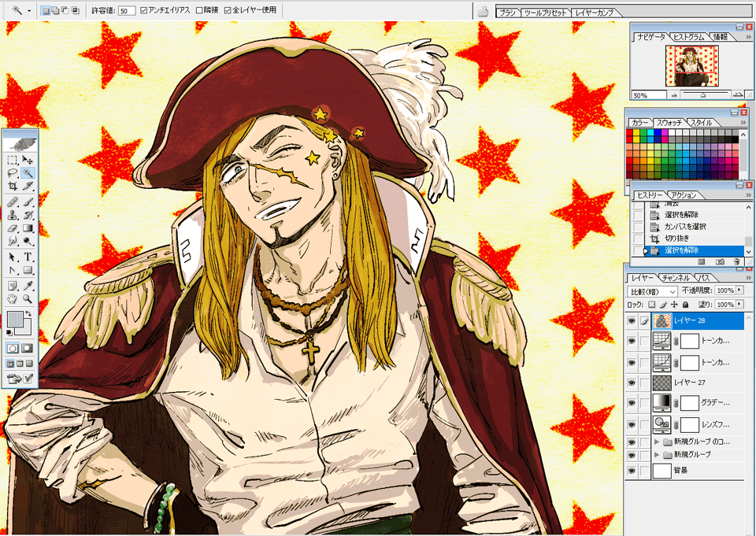
Task: Select the Path Selection tool
Action: [x=13, y=257]
